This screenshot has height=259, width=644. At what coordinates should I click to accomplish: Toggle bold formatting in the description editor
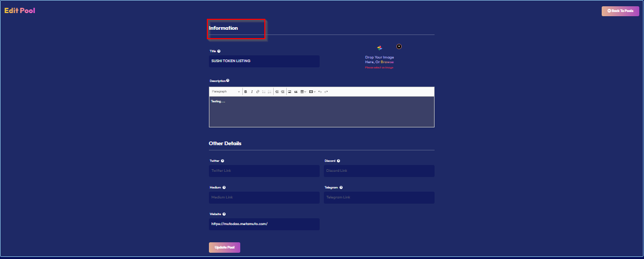245,91
